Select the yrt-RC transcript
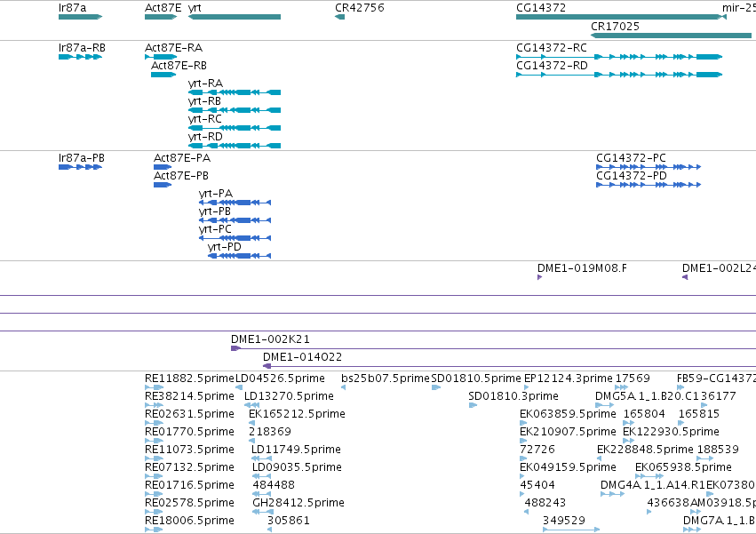The image size is (756, 534). [x=235, y=128]
